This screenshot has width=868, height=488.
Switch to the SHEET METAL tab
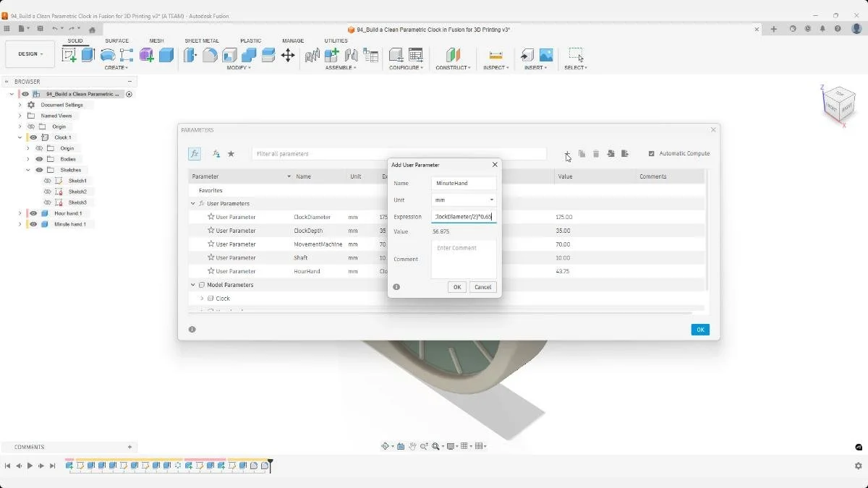(x=201, y=41)
